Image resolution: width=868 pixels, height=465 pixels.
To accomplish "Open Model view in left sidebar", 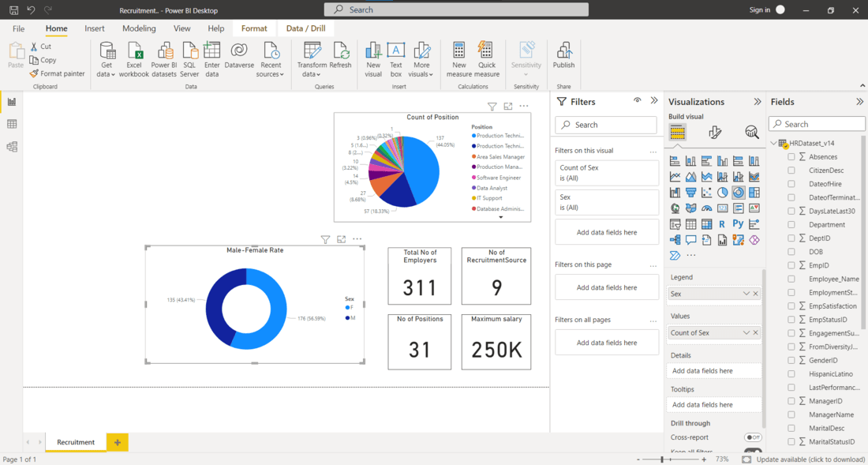I will (12, 146).
